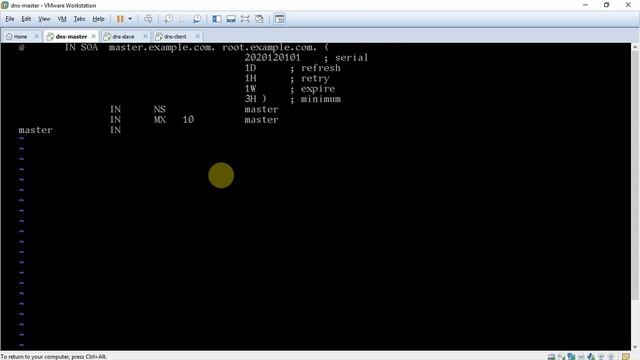The width and height of the screenshot is (640, 360).
Task: Click the '; retry' comment
Action: tap(309, 78)
